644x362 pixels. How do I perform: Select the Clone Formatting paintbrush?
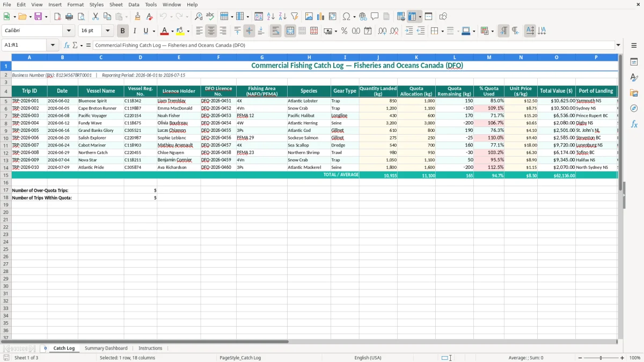click(x=137, y=17)
